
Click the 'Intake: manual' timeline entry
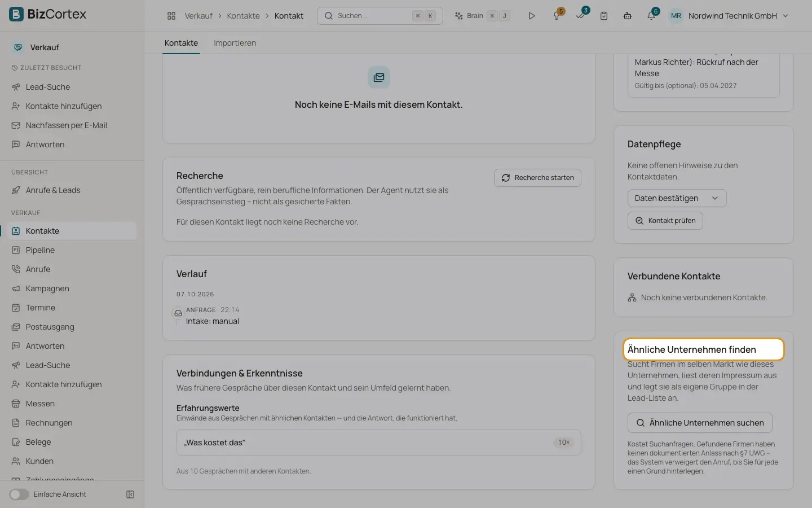(213, 321)
